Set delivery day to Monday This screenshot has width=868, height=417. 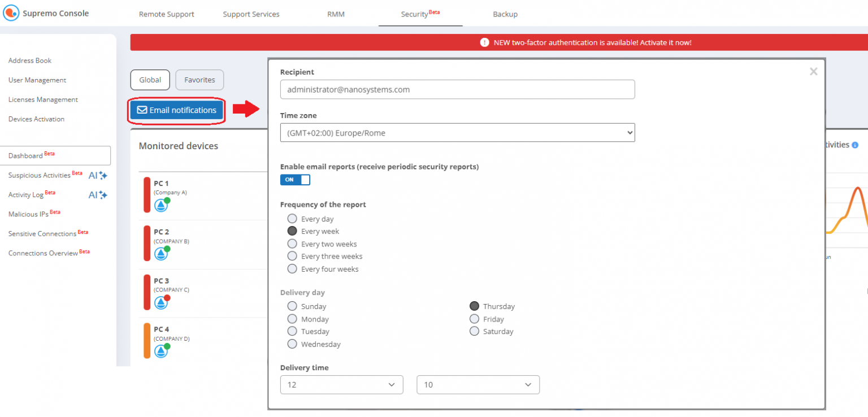292,319
